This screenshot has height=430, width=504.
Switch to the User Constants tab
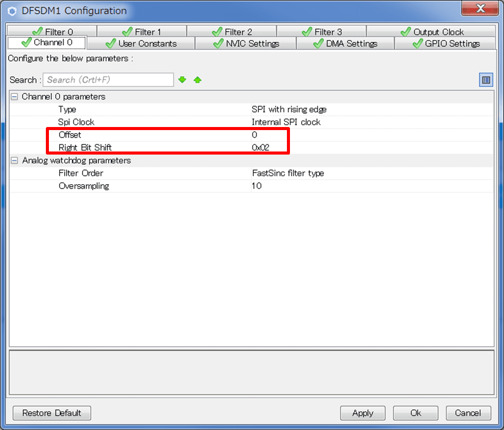pos(141,44)
